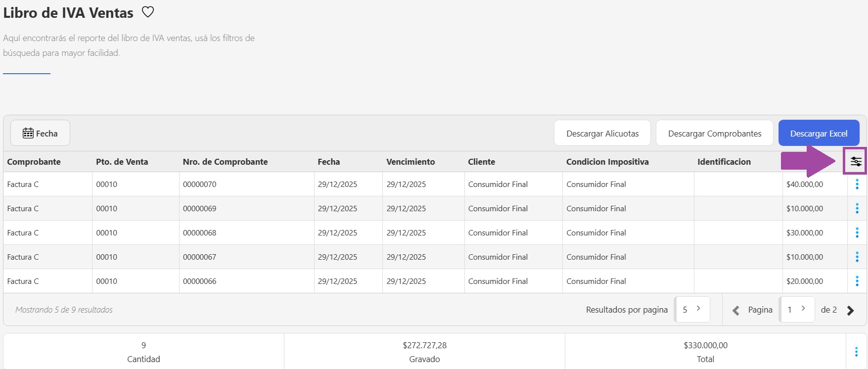Open actions menu for invoice 00000067
The height and width of the screenshot is (369, 868).
tap(857, 257)
